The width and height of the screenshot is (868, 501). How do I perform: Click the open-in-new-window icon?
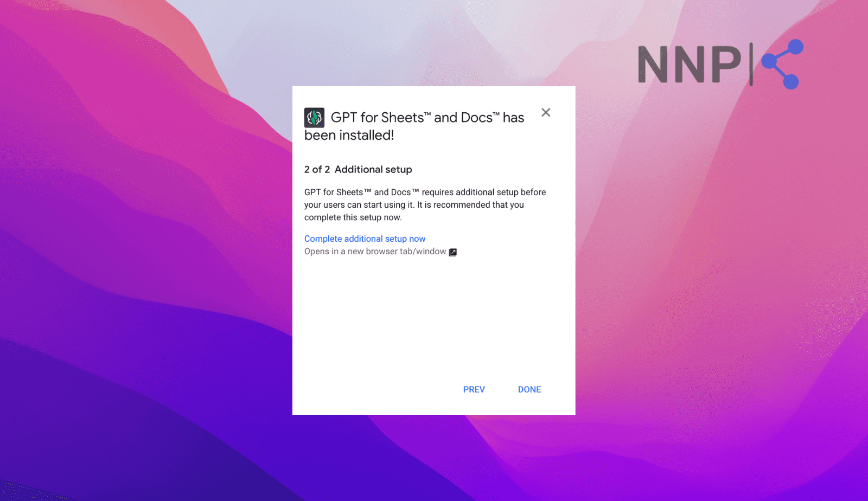(453, 252)
